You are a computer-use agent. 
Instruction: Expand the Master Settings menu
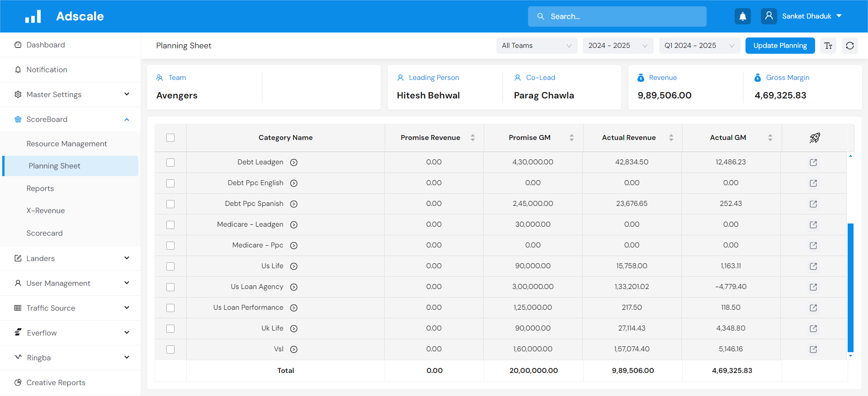(x=71, y=94)
